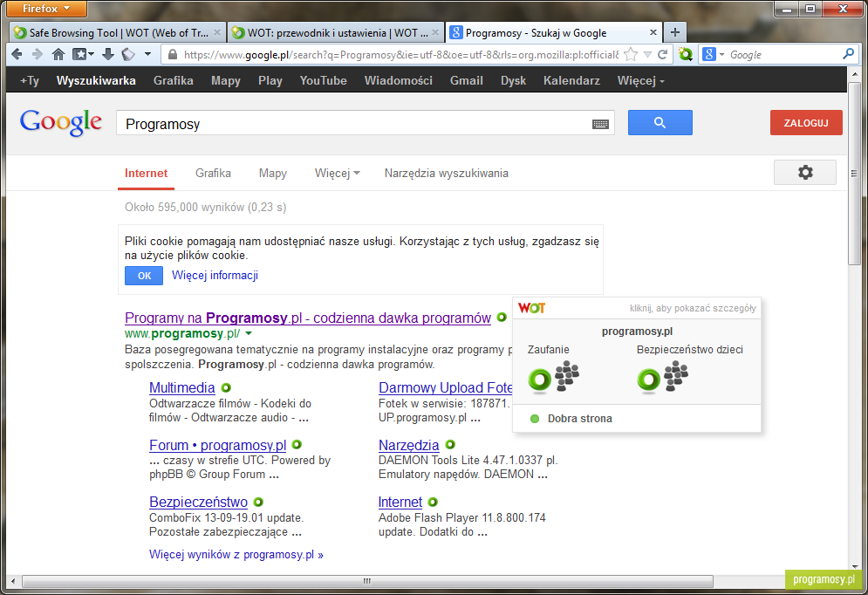868x595 pixels.
Task: Close the Safe Browsing Tool tab
Action: point(217,32)
